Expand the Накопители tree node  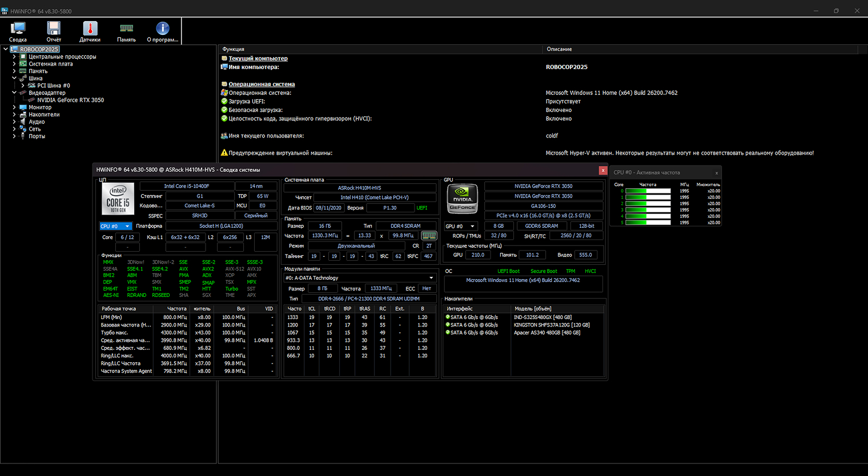[14, 115]
